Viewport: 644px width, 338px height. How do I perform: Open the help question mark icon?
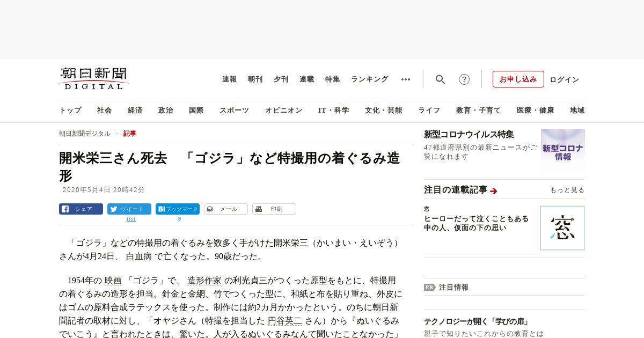[x=464, y=79]
